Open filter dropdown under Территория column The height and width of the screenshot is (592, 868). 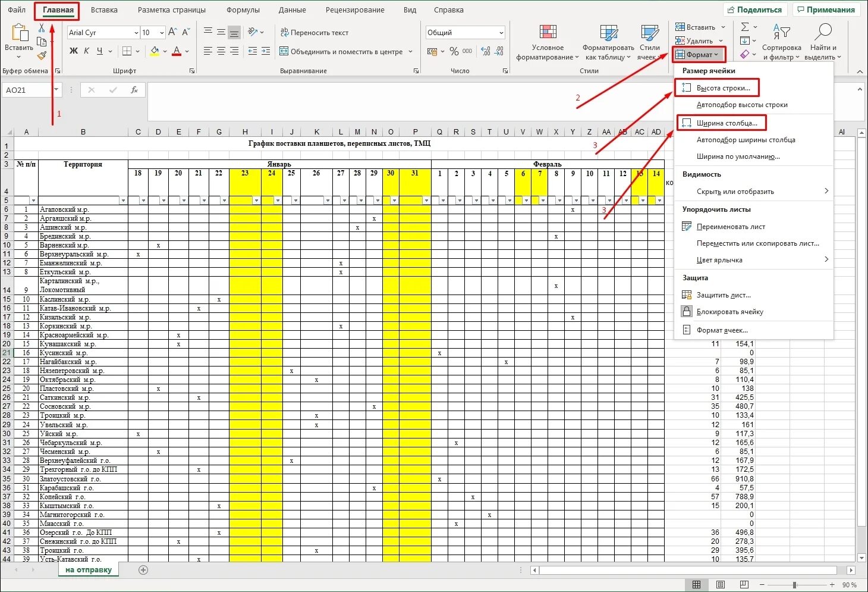pos(123,201)
